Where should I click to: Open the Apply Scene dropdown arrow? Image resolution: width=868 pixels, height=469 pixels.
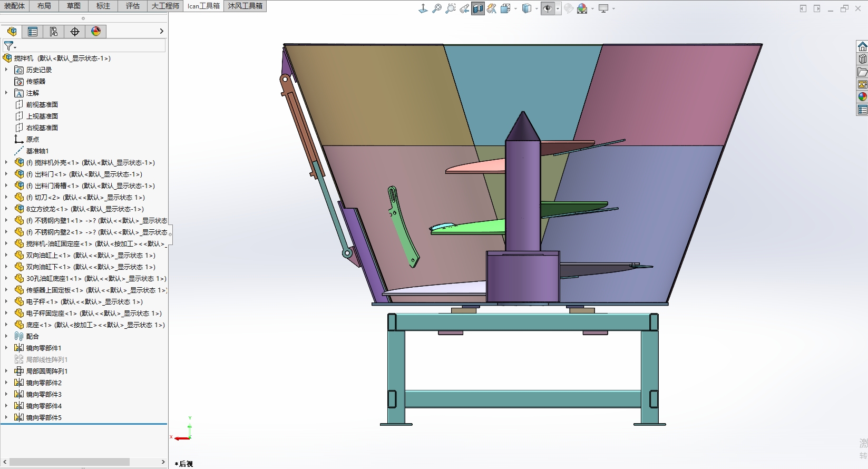point(592,8)
